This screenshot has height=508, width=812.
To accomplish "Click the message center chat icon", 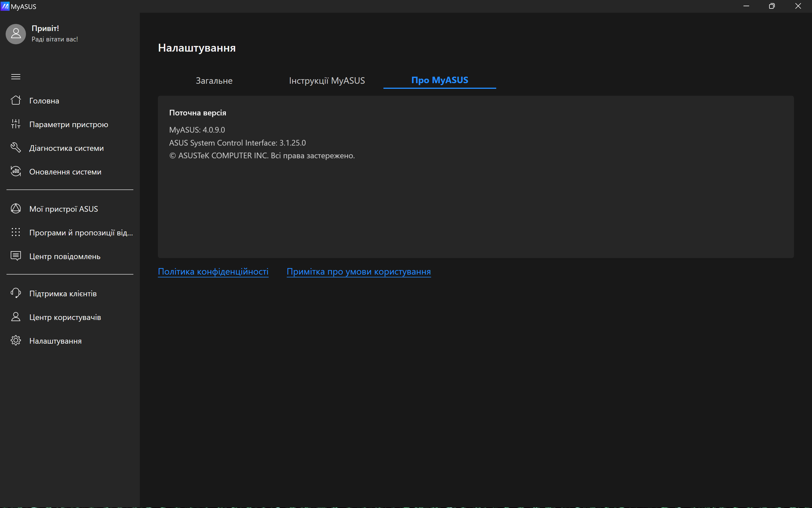I will pyautogui.click(x=16, y=256).
